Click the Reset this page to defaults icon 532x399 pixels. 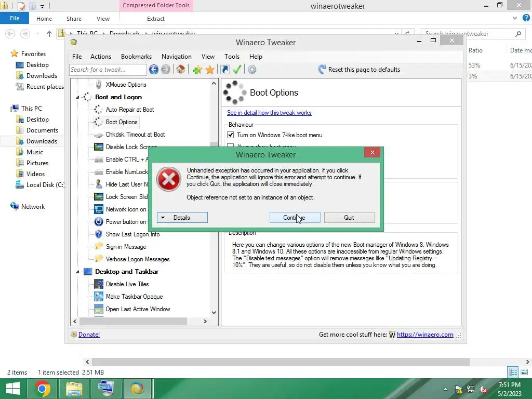(x=322, y=70)
